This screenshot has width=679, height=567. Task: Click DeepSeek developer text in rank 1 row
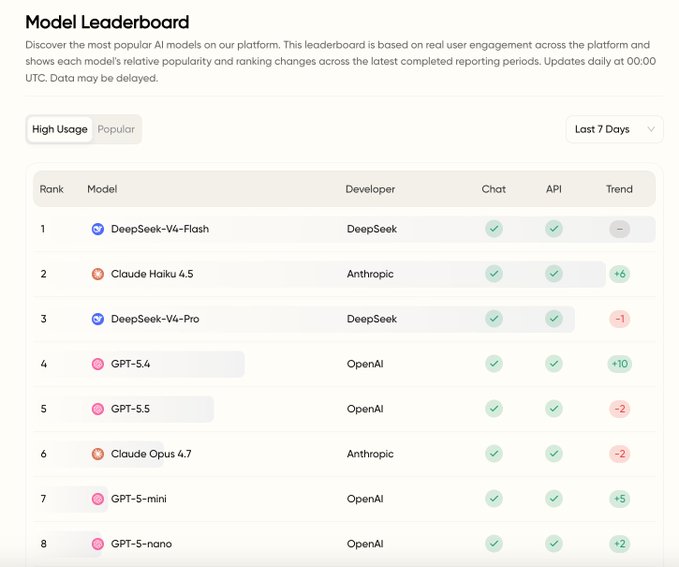(372, 229)
